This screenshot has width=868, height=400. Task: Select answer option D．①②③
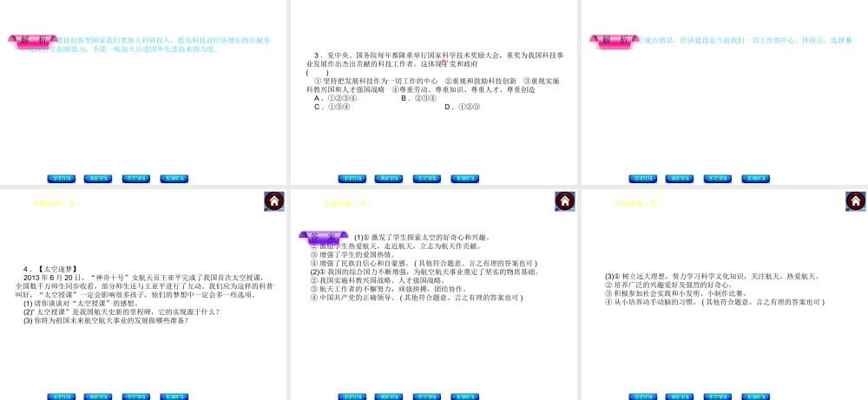[x=463, y=107]
